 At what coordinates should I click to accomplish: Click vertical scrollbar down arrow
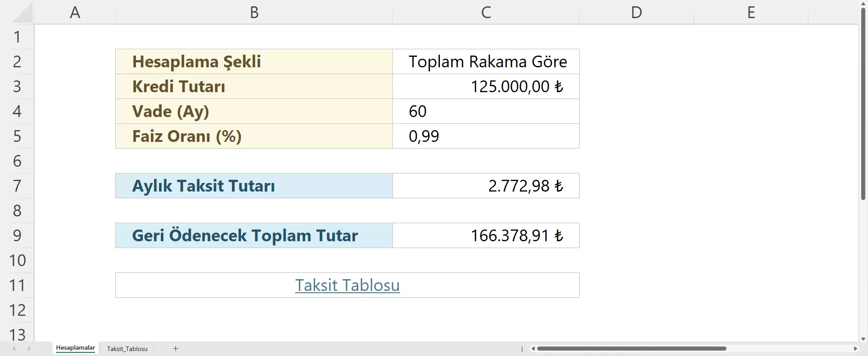(x=863, y=339)
